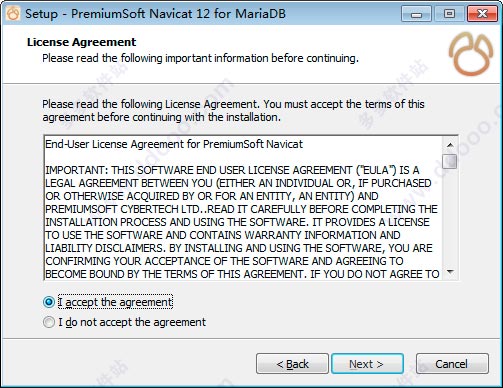
Task: Click the large Navicat logo in the header
Action: [x=470, y=54]
